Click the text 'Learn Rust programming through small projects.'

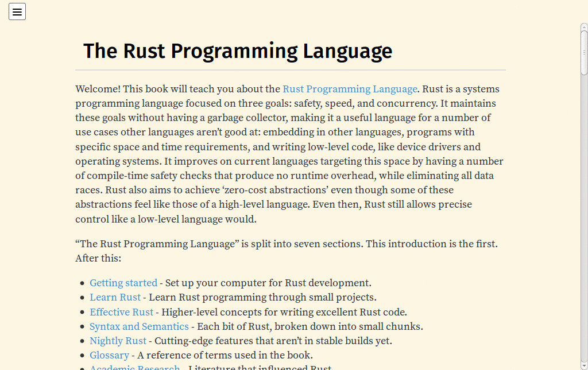tap(262, 297)
